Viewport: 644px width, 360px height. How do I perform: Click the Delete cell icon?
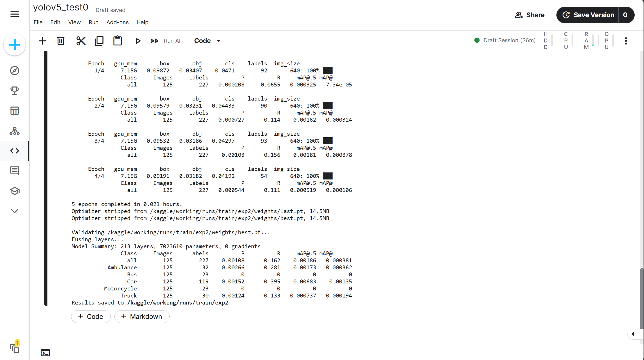pyautogui.click(x=61, y=41)
